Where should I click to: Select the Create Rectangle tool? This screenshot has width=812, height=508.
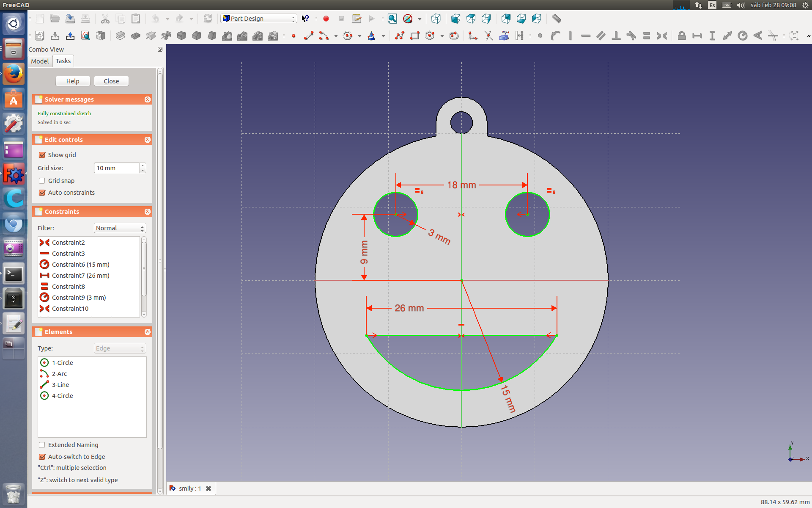[x=415, y=36]
